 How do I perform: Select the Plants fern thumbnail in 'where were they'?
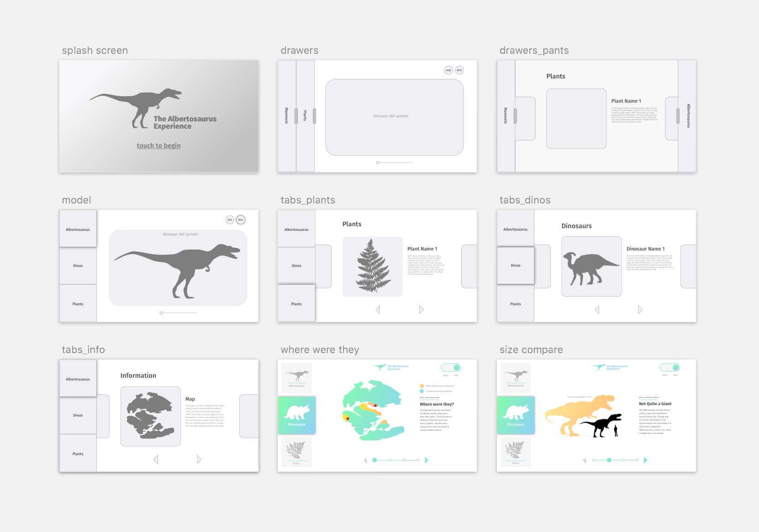point(296,452)
